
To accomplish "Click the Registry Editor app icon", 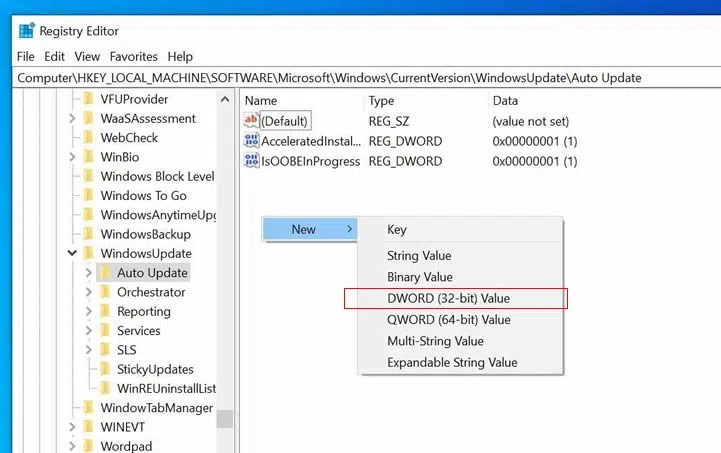I will coord(27,30).
